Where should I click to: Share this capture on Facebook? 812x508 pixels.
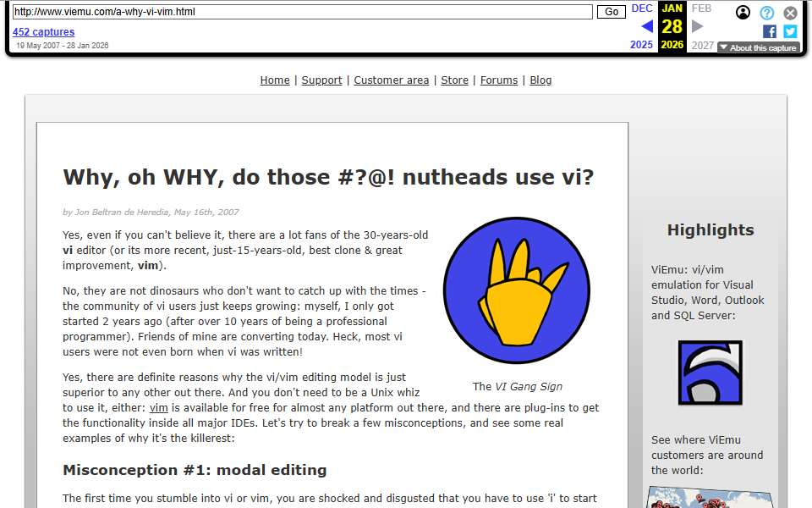[770, 31]
